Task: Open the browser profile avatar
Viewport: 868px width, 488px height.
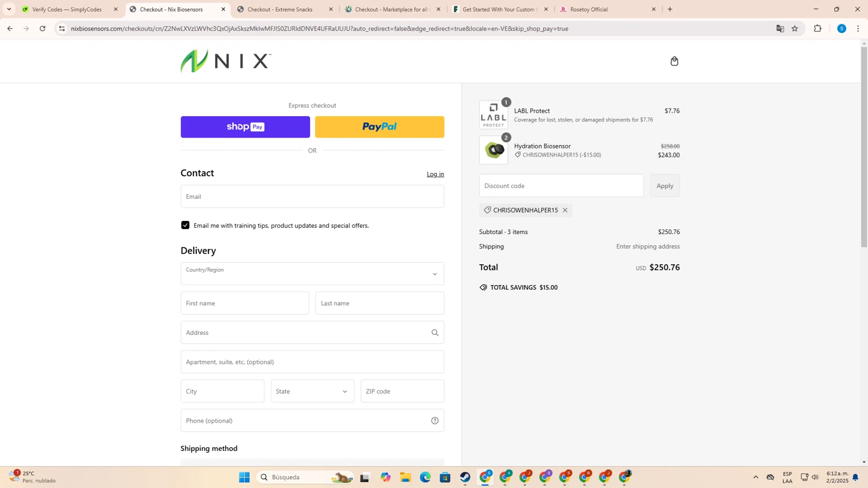Action: pyautogui.click(x=842, y=28)
